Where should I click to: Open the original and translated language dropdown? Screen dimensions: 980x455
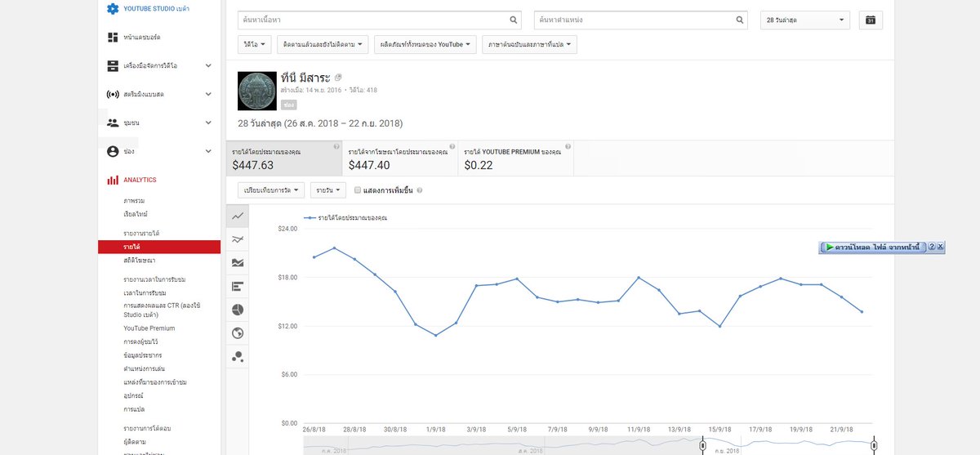coord(529,44)
